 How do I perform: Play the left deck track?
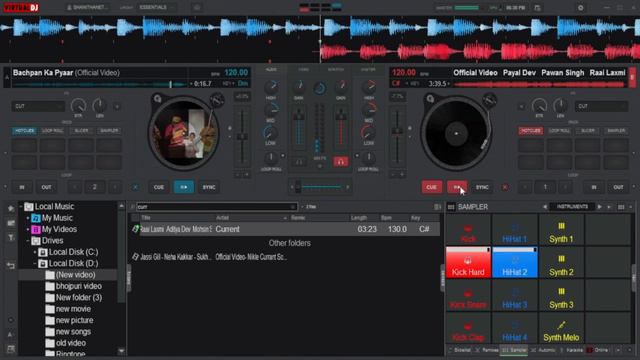184,187
